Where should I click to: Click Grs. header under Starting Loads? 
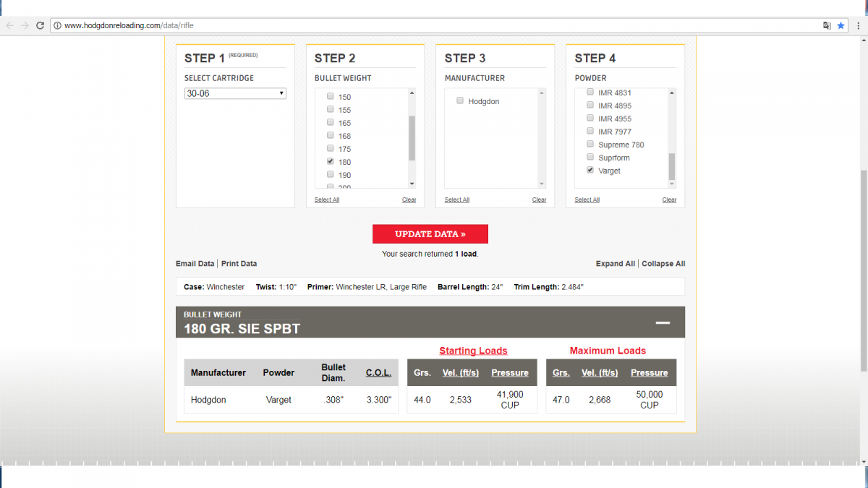pos(422,373)
